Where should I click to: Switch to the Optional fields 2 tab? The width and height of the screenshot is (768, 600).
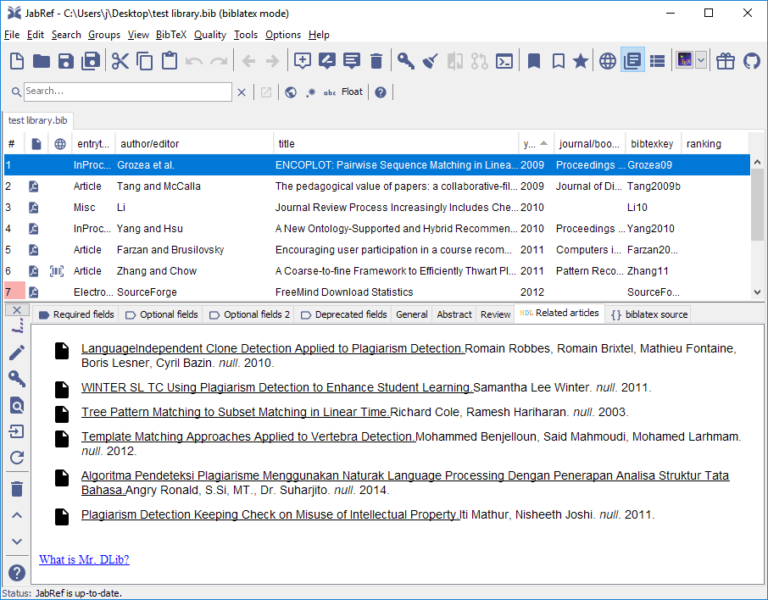point(249,314)
